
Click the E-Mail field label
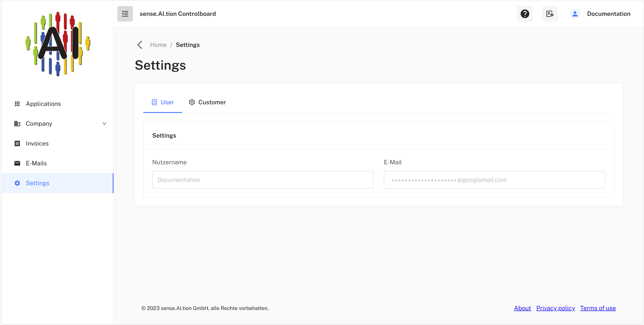[392, 162]
